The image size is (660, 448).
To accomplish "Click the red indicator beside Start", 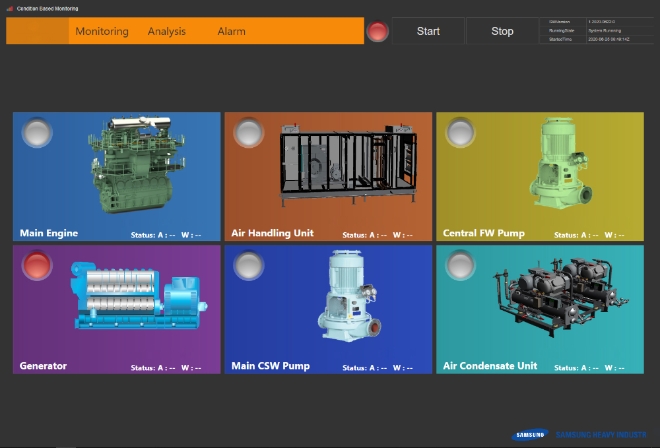I will [x=378, y=31].
